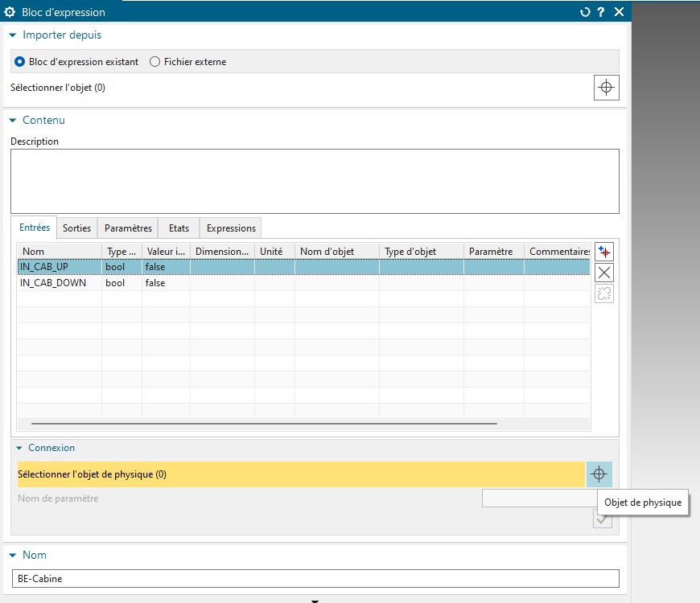
Task: Add a new input row with plus icon
Action: coord(604,252)
